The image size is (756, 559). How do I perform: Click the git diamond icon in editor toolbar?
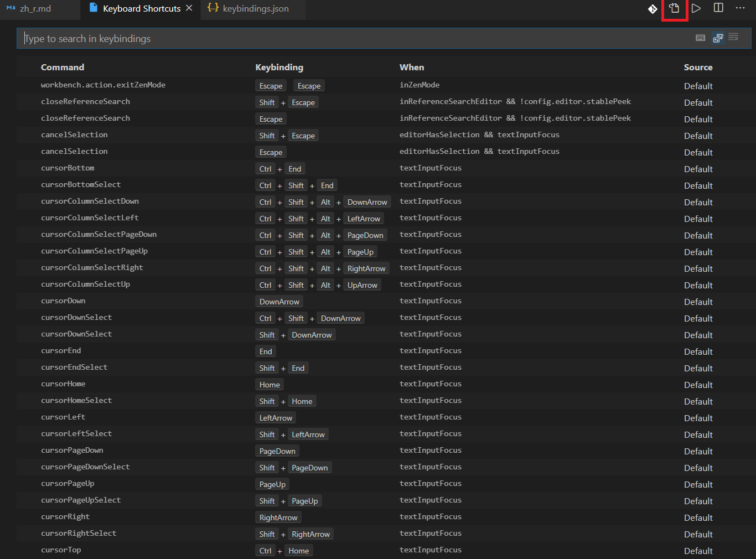point(653,8)
